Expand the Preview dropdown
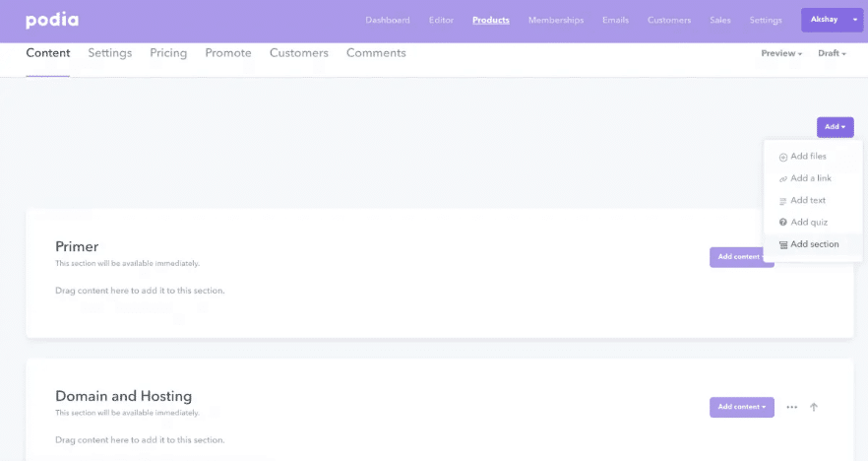The image size is (868, 461). (781, 53)
